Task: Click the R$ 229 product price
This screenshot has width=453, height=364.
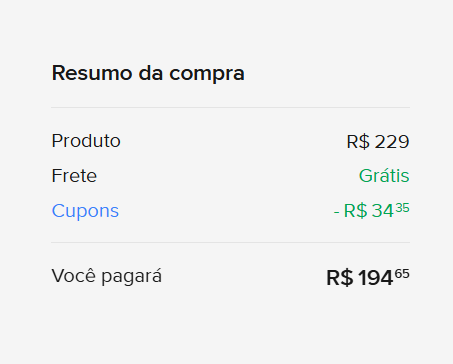Action: (378, 142)
